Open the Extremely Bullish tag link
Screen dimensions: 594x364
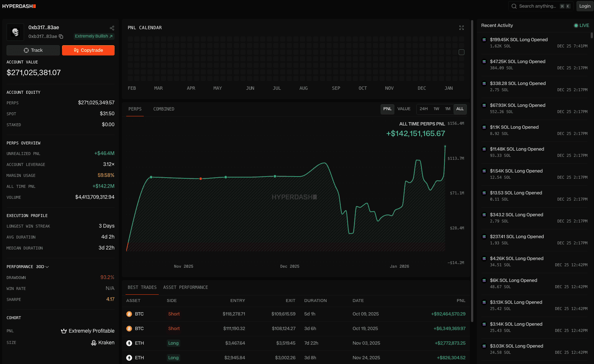click(x=94, y=36)
